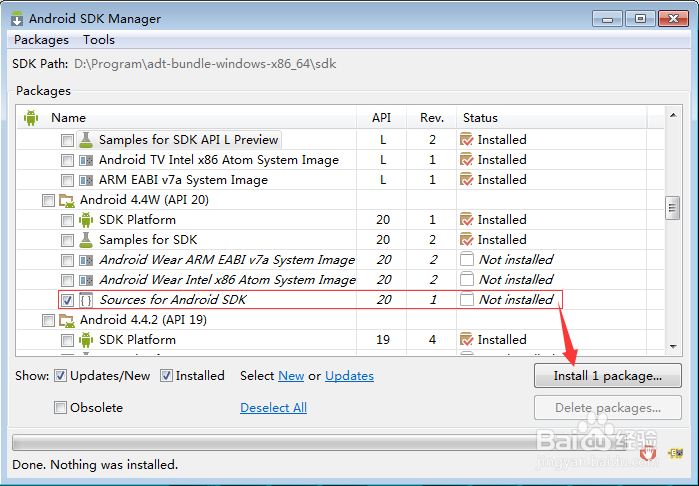The image size is (699, 486).
Task: Click the Samples for SDK API L Preview flask icon
Action: point(86,140)
